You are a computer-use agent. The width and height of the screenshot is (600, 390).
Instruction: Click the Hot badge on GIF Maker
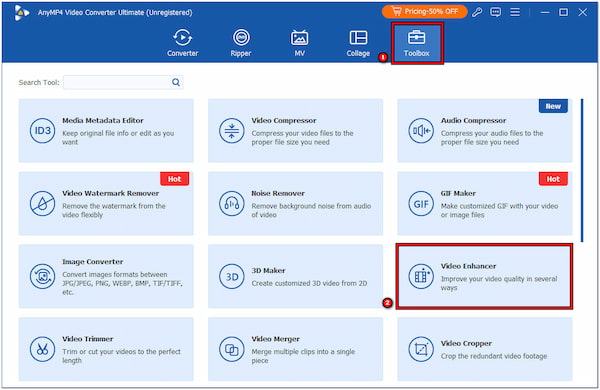[553, 179]
